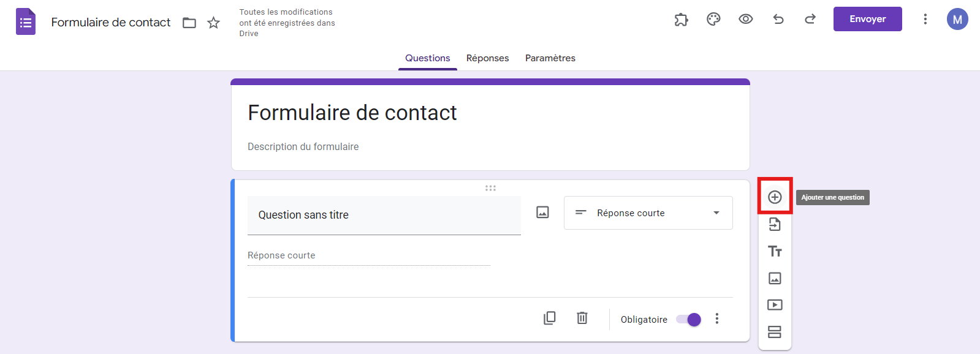980x354 pixels.
Task: Click the Envoyer button
Action: (867, 19)
